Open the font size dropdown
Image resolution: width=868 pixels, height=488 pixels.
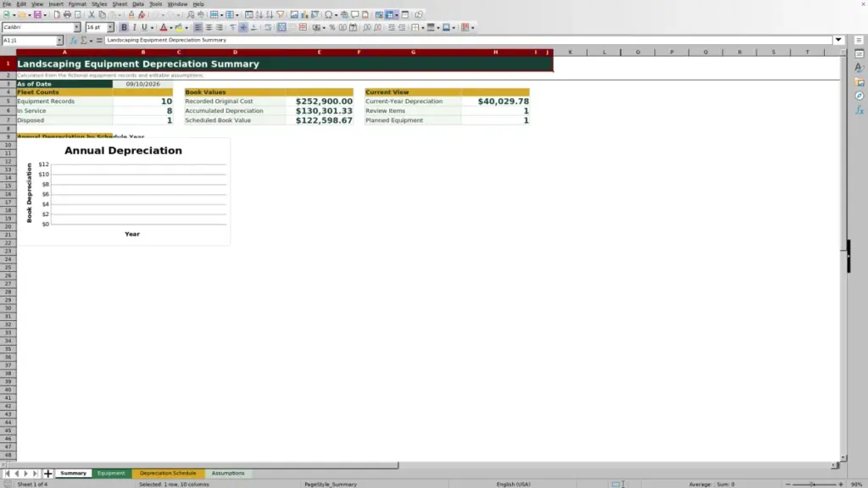pos(110,28)
